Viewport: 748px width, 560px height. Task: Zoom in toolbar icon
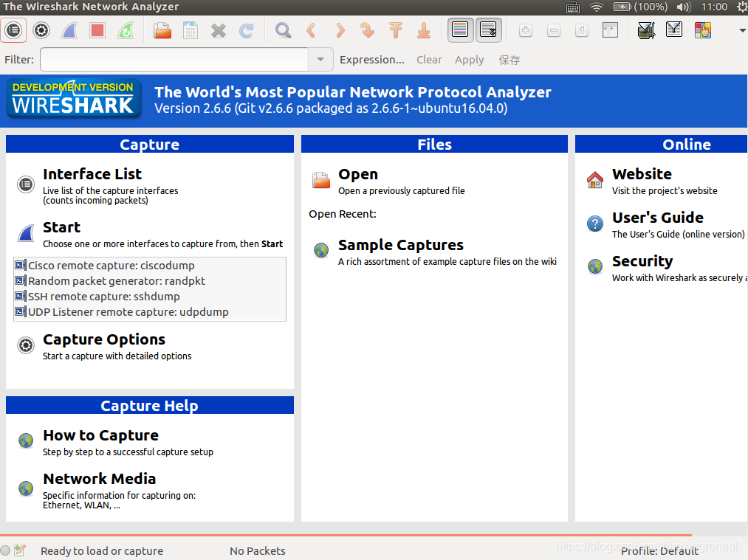(526, 30)
